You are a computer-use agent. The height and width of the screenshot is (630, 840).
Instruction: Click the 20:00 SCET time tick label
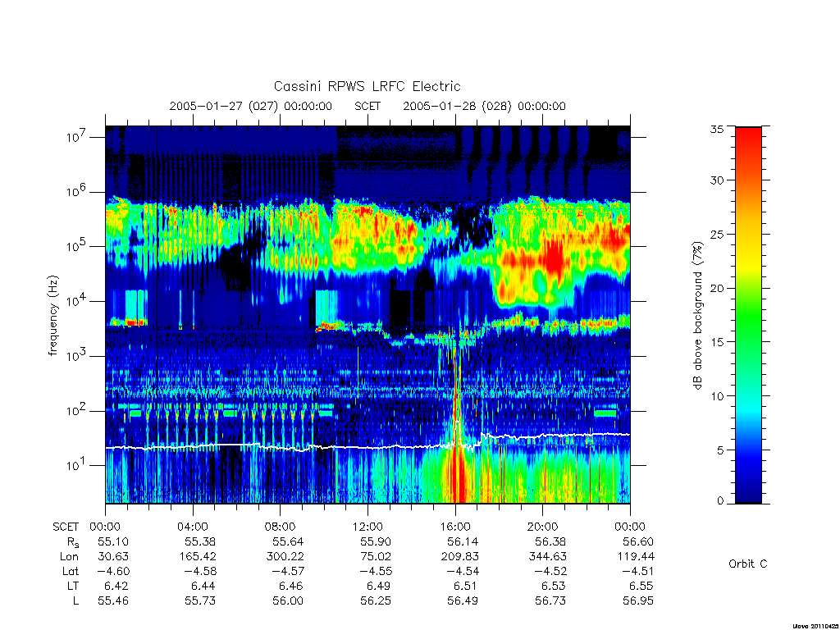click(x=543, y=527)
